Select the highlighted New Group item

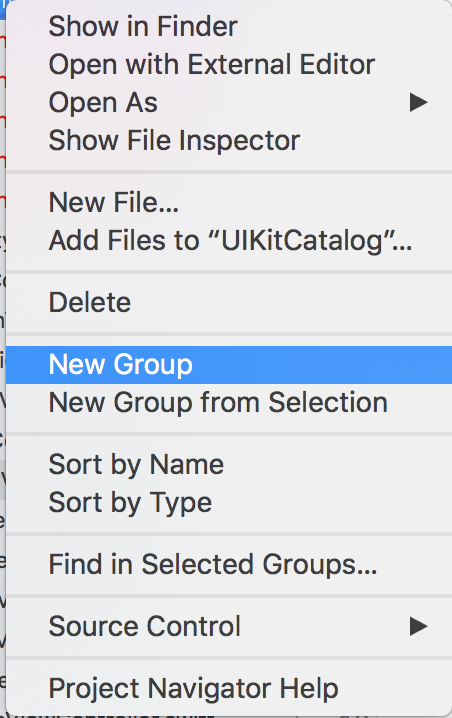pos(229,365)
